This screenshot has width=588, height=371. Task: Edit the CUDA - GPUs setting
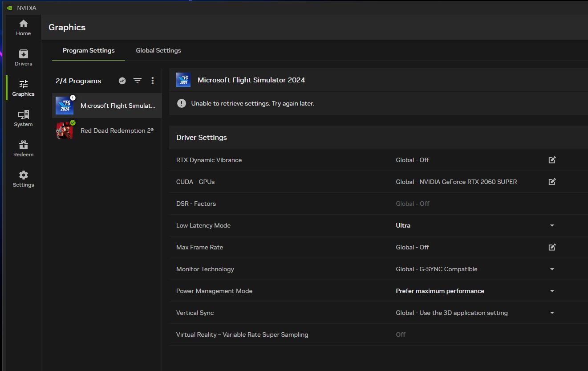coord(552,181)
